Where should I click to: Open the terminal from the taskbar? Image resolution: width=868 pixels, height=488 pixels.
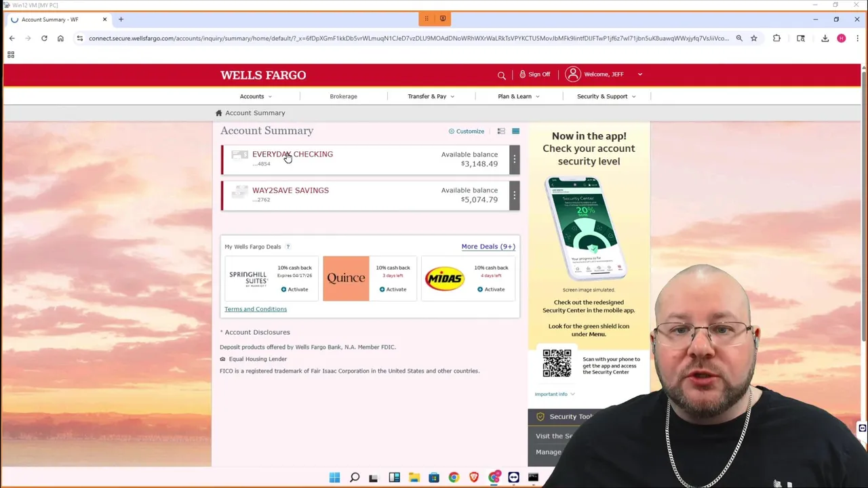pyautogui.click(x=533, y=478)
